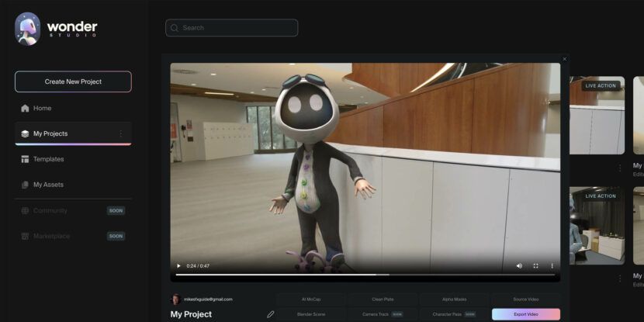Play the video preview
This screenshot has width=644, height=322.
pos(178,266)
